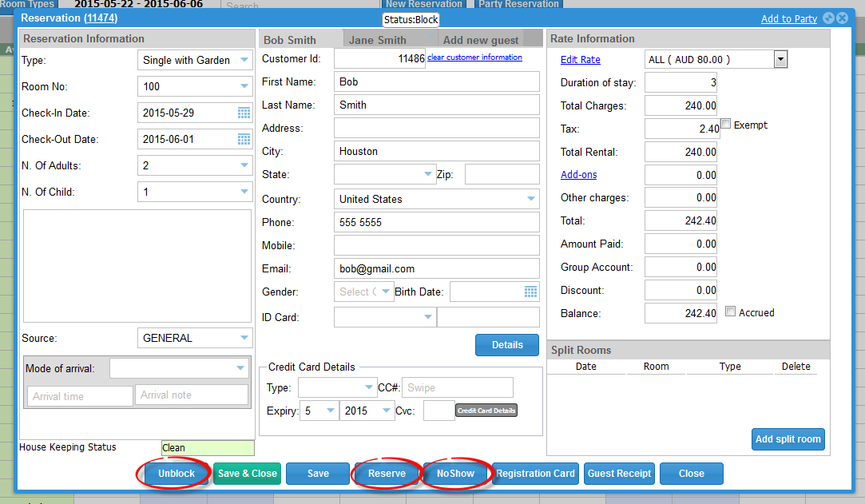Click the small Credit Card Details button
The width and height of the screenshot is (865, 504).
pyautogui.click(x=486, y=411)
